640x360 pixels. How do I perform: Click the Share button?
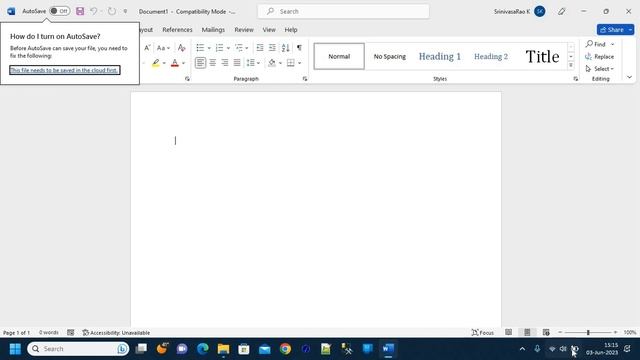[611, 30]
